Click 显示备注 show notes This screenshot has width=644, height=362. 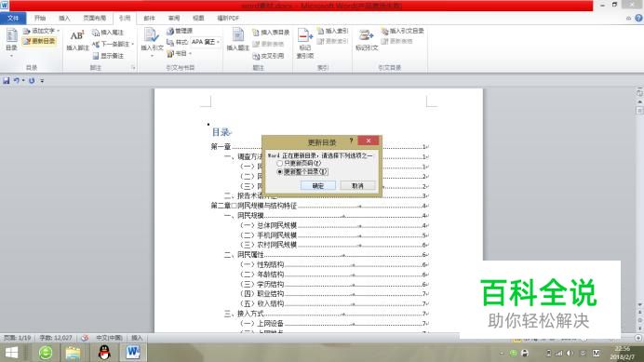tap(108, 56)
